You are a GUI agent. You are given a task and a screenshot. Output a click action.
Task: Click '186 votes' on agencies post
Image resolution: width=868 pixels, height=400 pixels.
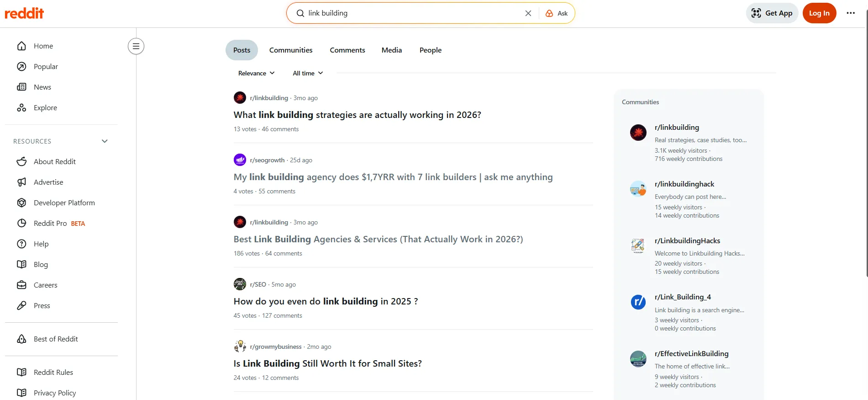coord(247,254)
